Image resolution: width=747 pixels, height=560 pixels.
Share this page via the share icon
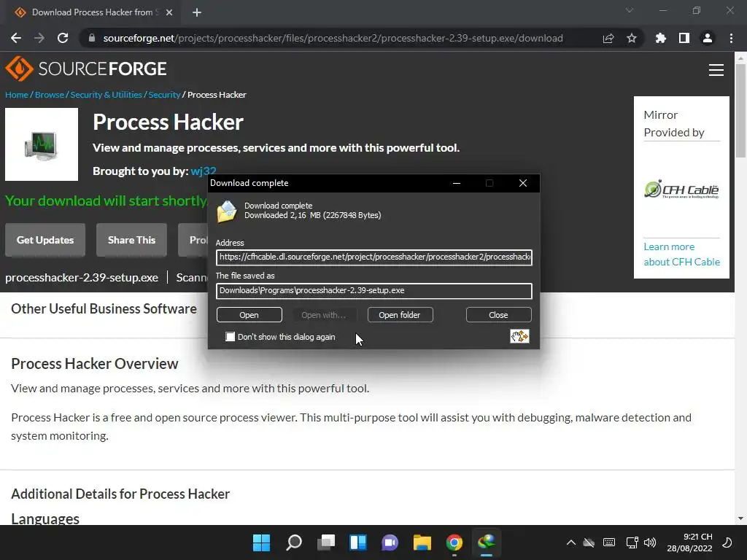(x=608, y=38)
